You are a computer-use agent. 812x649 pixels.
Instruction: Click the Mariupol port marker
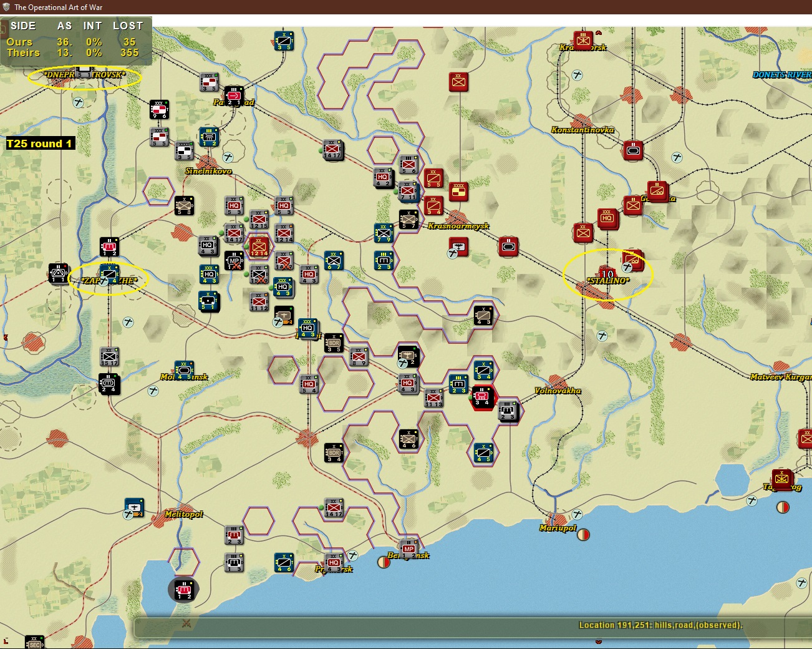pyautogui.click(x=583, y=534)
